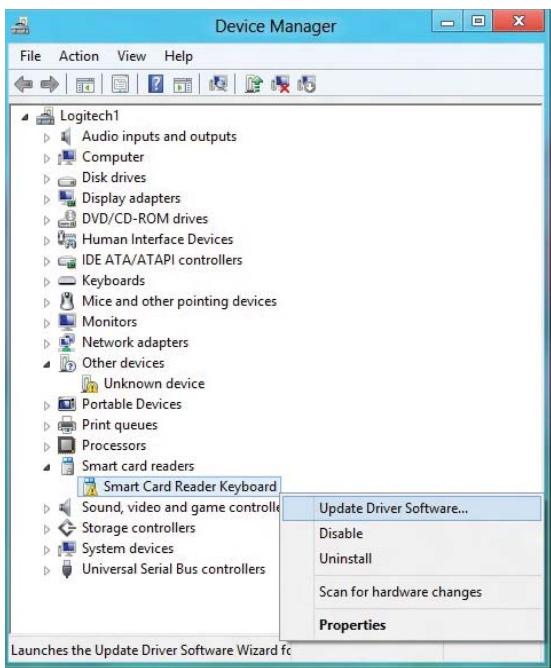Open the View menu
This screenshot has height=668, width=551.
pyautogui.click(x=132, y=56)
